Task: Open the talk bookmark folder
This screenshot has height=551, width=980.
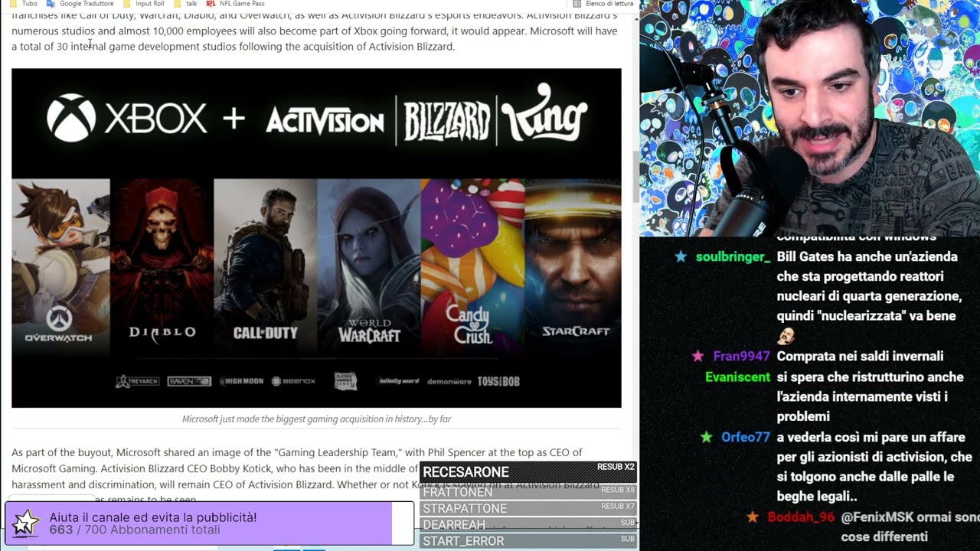Action: (186, 4)
